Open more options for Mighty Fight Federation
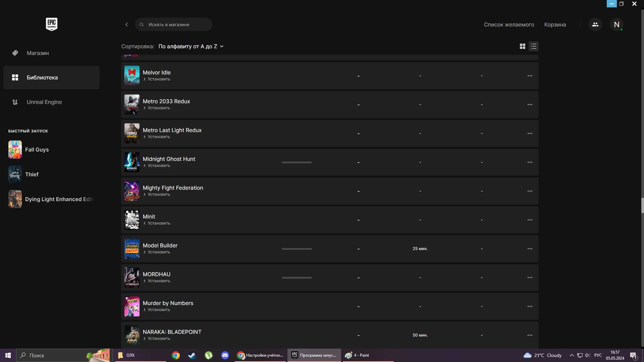Screen dimensions: 644x362 [x=530, y=191]
